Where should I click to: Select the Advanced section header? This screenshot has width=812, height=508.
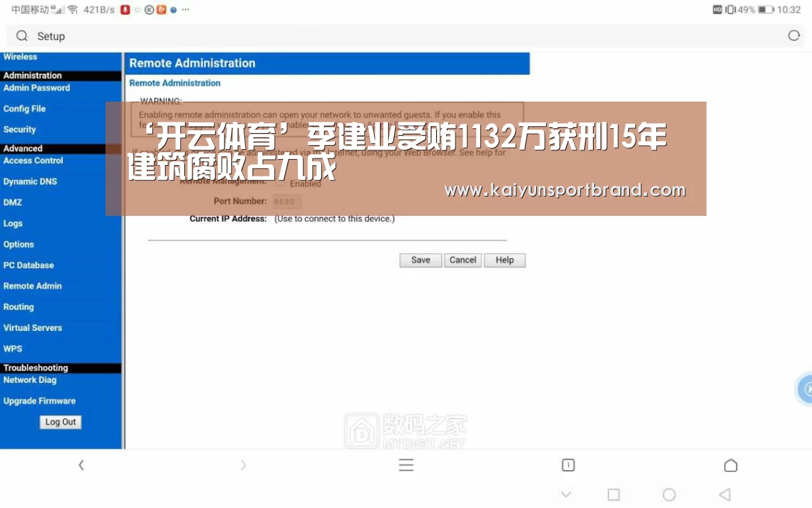[x=61, y=148]
